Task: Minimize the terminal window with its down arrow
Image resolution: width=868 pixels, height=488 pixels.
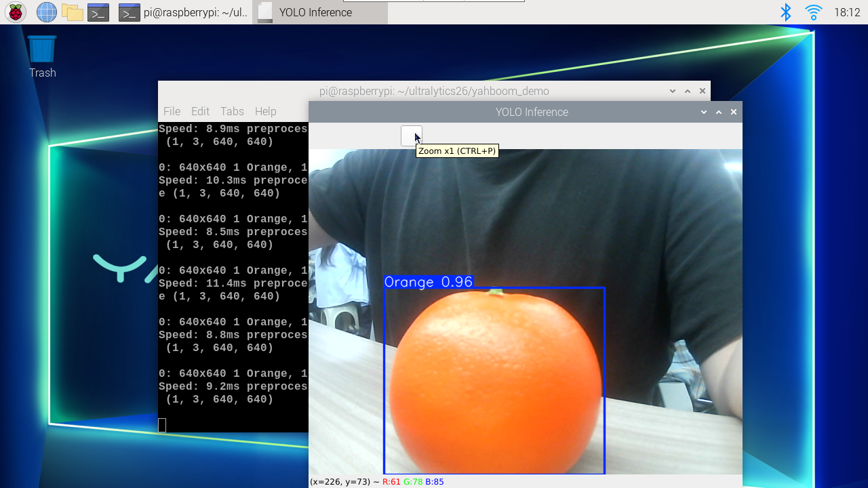Action: coord(673,91)
